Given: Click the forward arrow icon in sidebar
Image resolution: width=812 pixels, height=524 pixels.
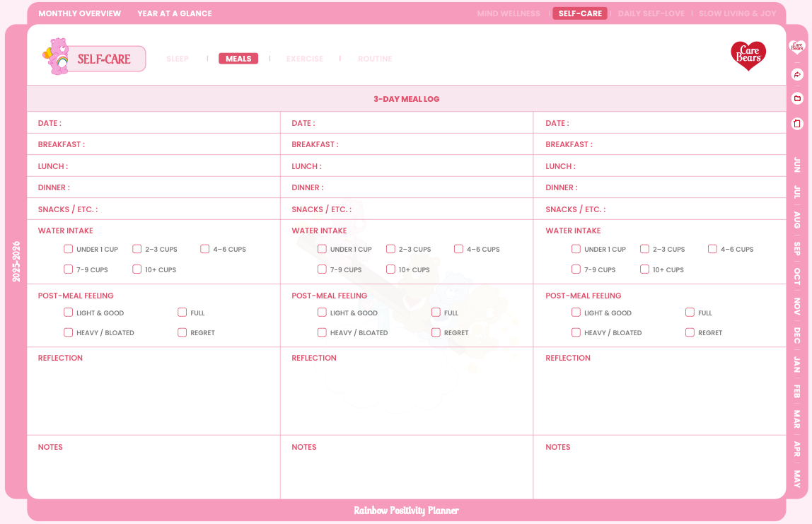Looking at the screenshot, I should (x=797, y=74).
